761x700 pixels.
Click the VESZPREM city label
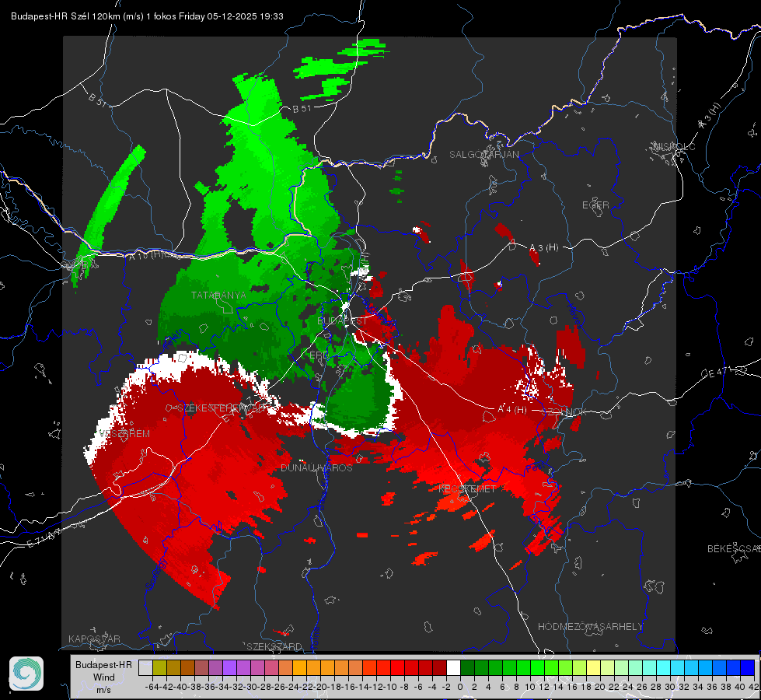pyautogui.click(x=124, y=434)
